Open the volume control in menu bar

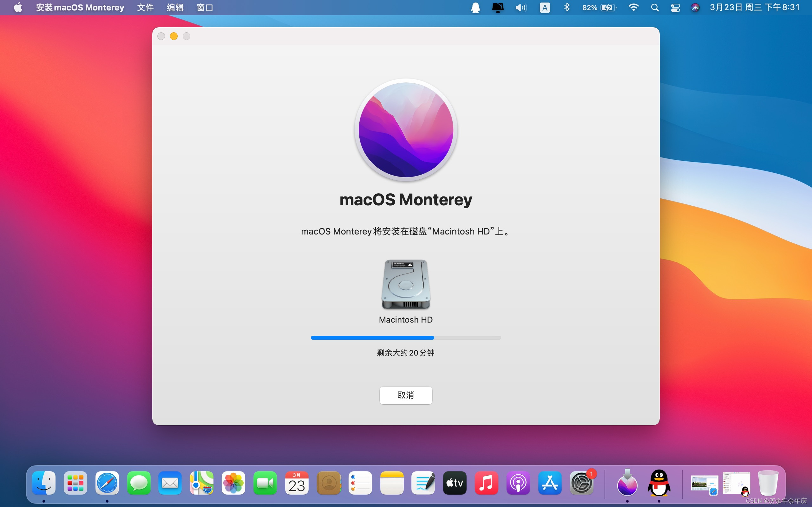(x=521, y=7)
